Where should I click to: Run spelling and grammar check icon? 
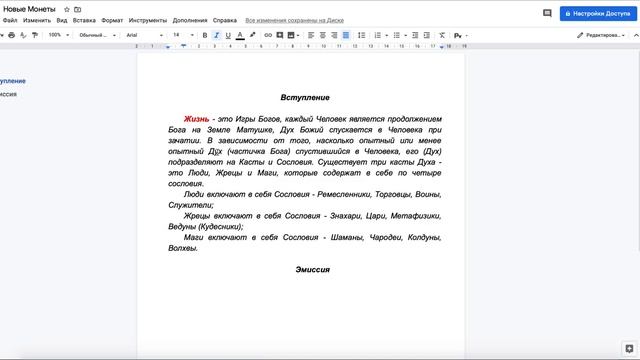(23, 36)
